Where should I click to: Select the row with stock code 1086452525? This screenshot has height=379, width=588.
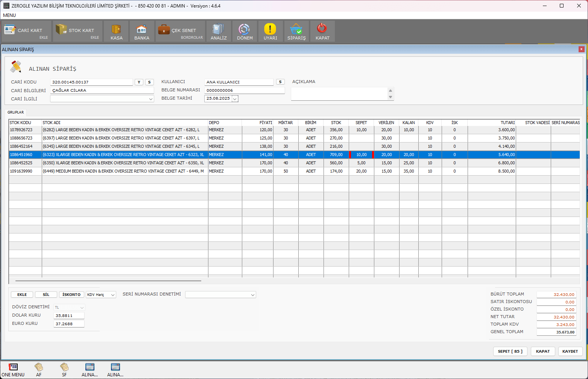pyautogui.click(x=294, y=163)
